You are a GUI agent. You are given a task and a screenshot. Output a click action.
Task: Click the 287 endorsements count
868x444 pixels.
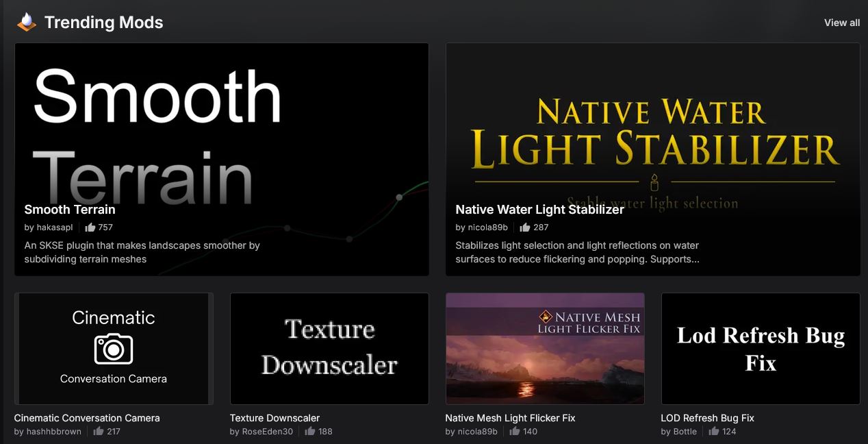click(x=541, y=227)
